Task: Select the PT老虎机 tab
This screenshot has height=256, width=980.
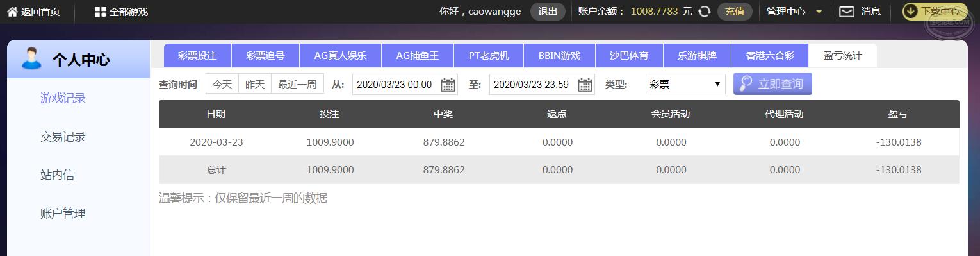Action: coord(489,55)
